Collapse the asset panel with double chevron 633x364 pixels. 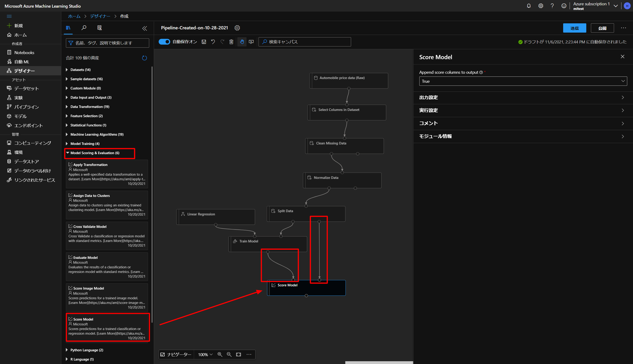(145, 28)
